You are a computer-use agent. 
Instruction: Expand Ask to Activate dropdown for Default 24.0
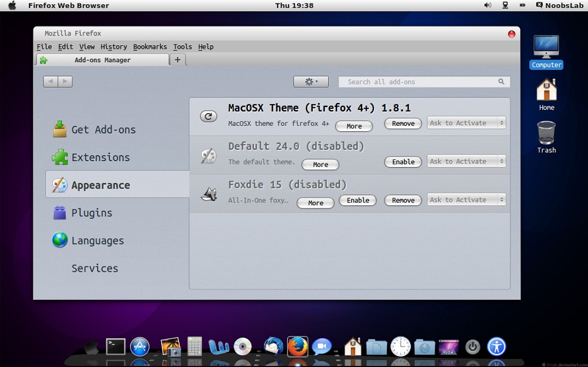click(x=466, y=161)
